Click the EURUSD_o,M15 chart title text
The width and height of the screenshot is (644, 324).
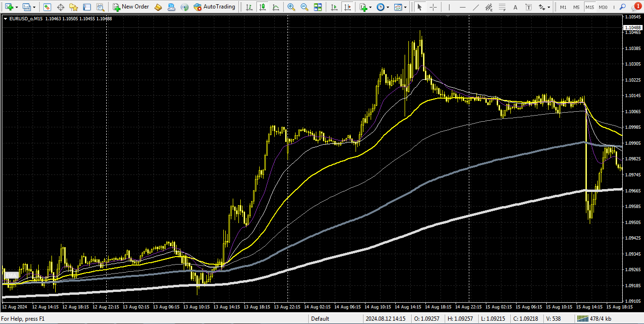pyautogui.click(x=27, y=18)
